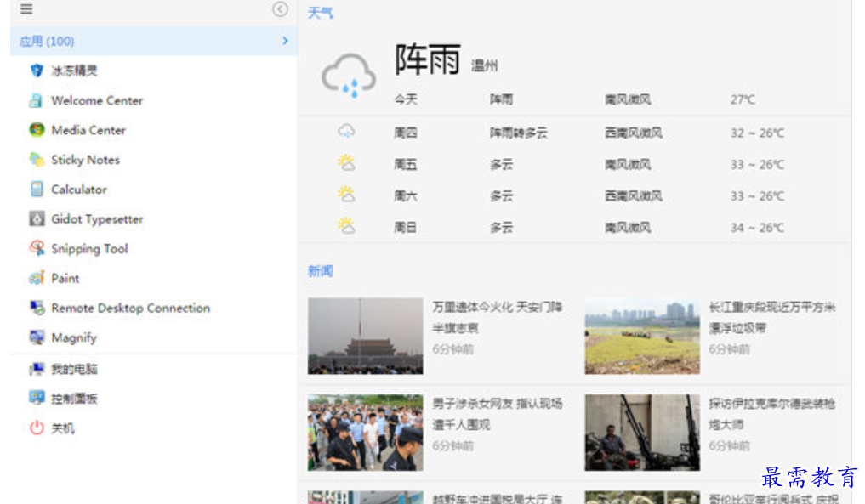This screenshot has width=865, height=504.
Task: Click the 周日 partly cloudy icon
Action: (x=346, y=226)
